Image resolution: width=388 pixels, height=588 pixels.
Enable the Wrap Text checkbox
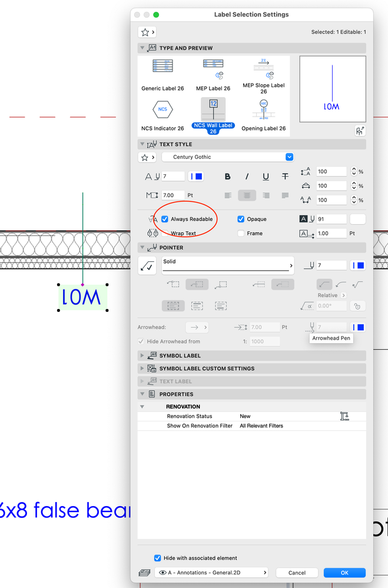click(x=165, y=233)
